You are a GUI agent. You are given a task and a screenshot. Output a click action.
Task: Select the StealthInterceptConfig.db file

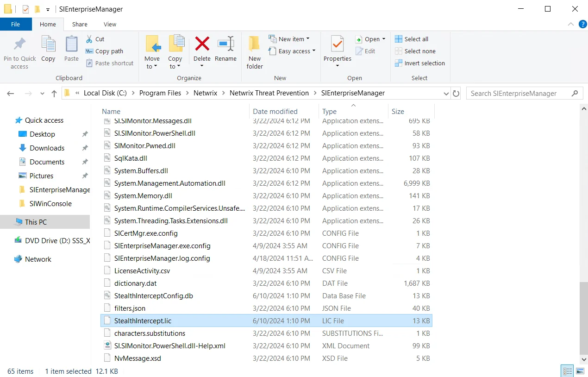click(154, 295)
